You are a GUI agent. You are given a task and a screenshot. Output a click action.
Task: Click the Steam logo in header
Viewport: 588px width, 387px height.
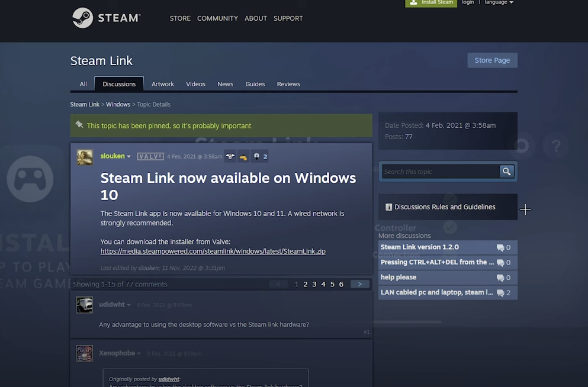pos(106,18)
